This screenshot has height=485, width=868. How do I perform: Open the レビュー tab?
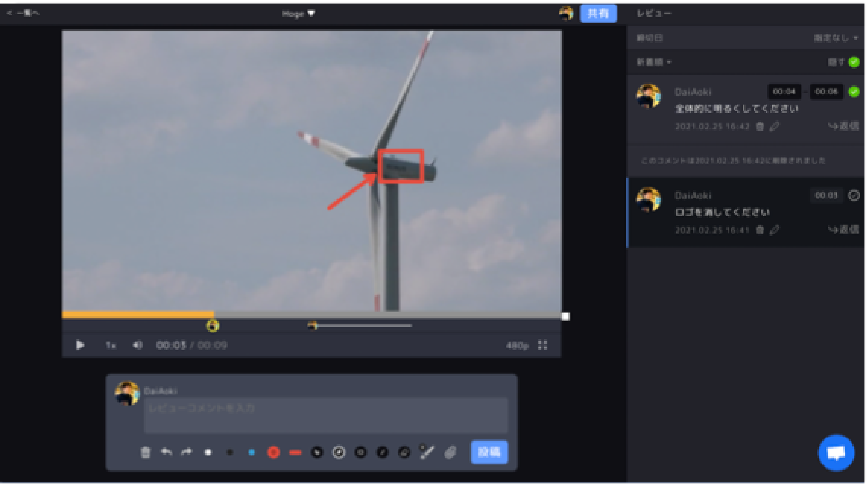click(654, 13)
